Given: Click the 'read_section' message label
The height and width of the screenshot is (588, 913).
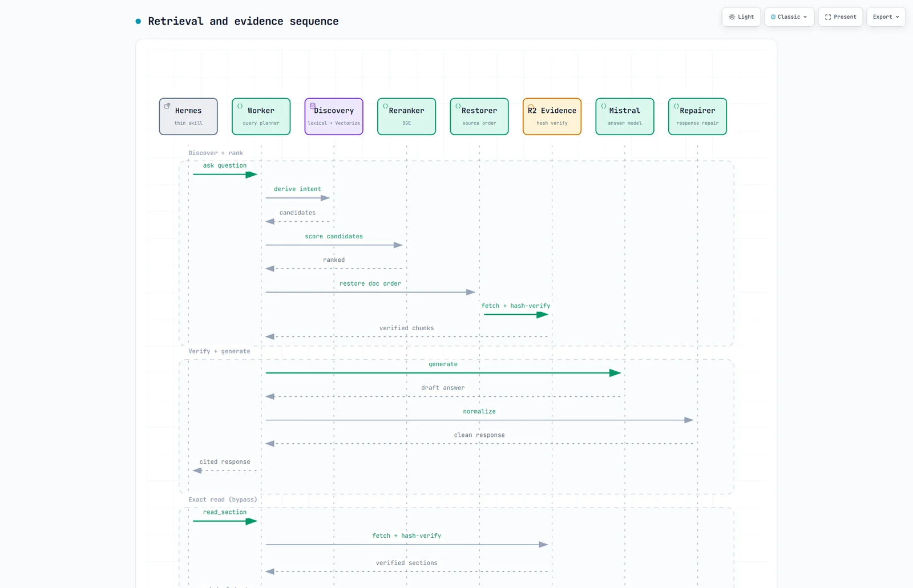Looking at the screenshot, I should pos(225,512).
